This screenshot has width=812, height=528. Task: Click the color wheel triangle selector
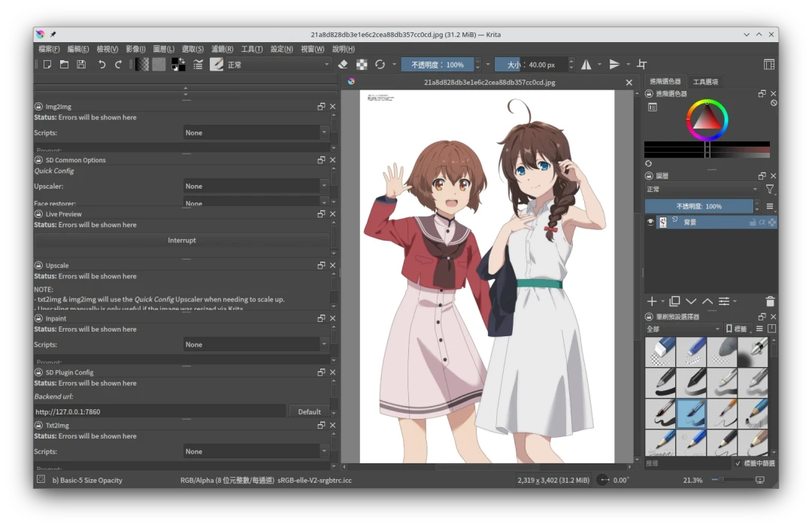(707, 119)
